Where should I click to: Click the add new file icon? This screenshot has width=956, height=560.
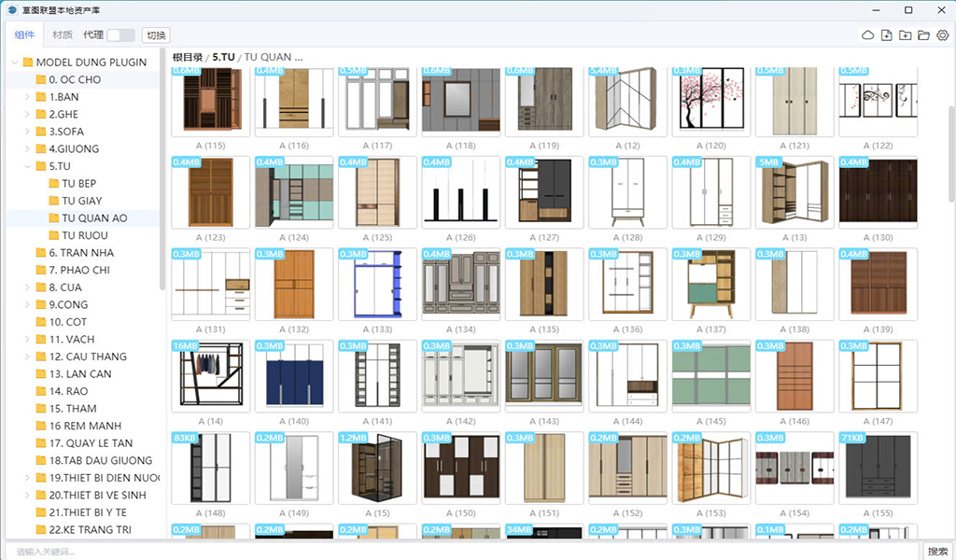pos(886,35)
